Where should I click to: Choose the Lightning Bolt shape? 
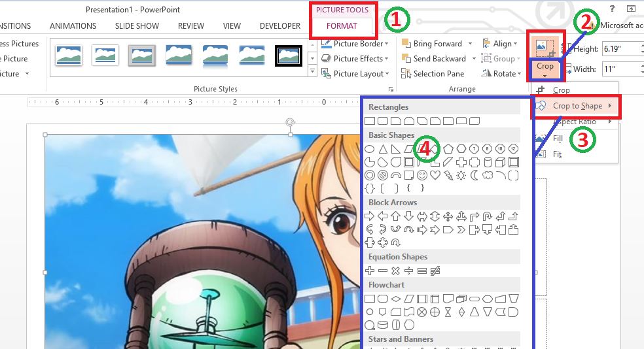(448, 176)
